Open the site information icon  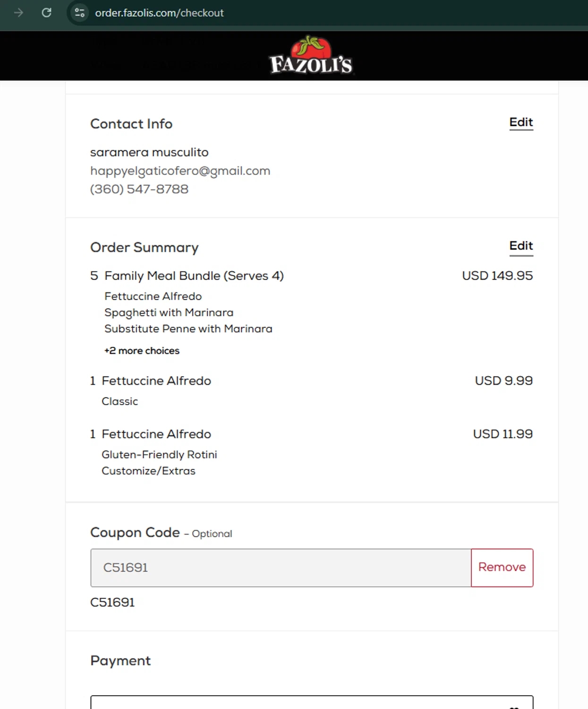[79, 13]
